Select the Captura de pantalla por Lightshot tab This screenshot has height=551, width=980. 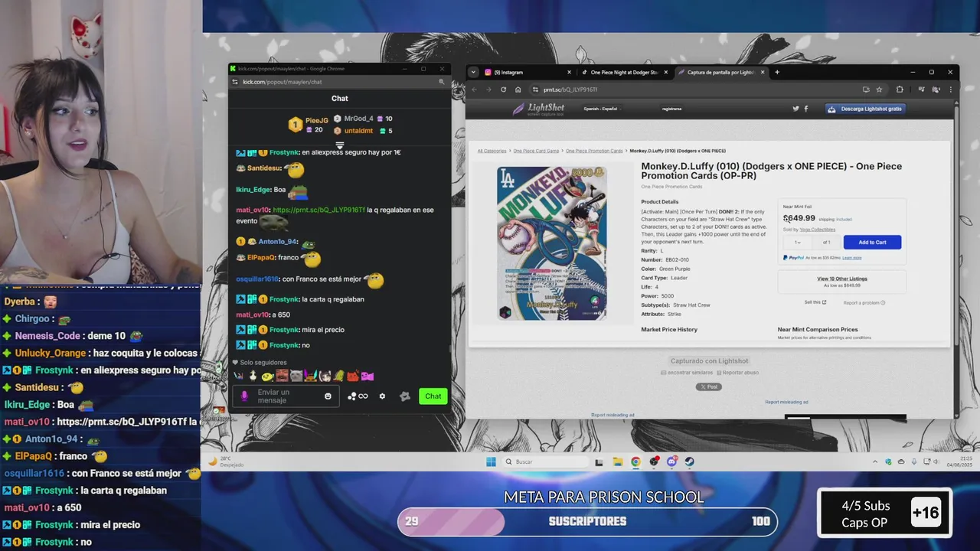(x=720, y=73)
